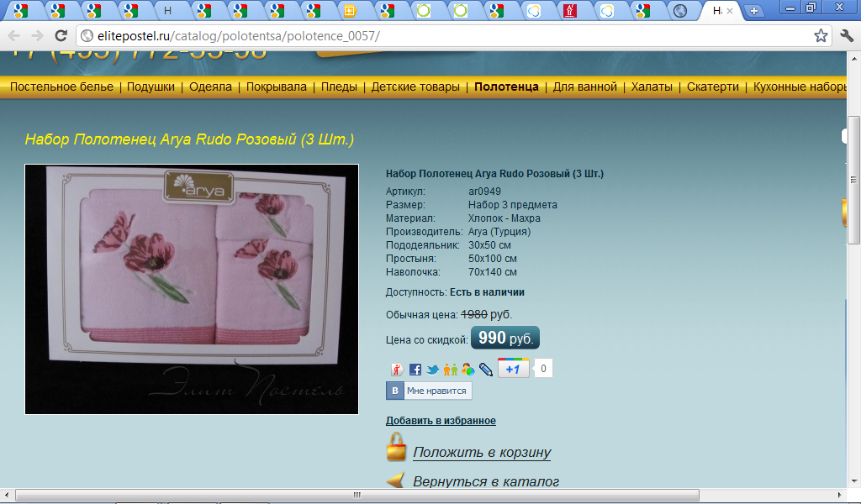The height and width of the screenshot is (504, 861).
Task: Open a new browser tab
Action: click(754, 11)
